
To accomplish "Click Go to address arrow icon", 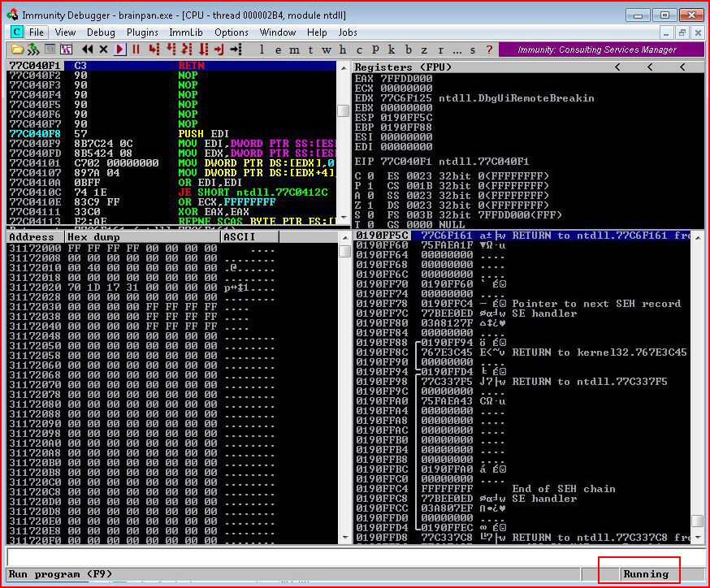I will point(236,50).
